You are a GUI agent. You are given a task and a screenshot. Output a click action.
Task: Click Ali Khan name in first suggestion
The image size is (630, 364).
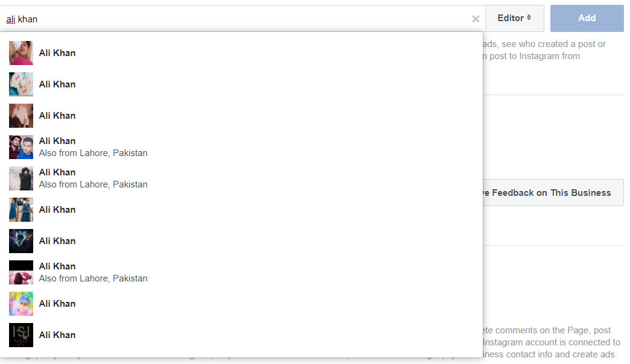click(57, 53)
